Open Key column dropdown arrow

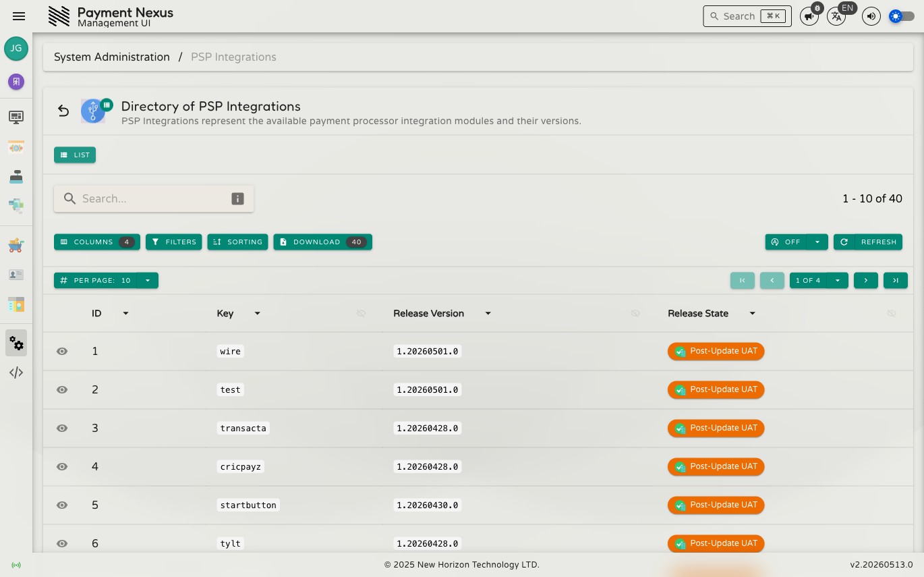pyautogui.click(x=257, y=313)
